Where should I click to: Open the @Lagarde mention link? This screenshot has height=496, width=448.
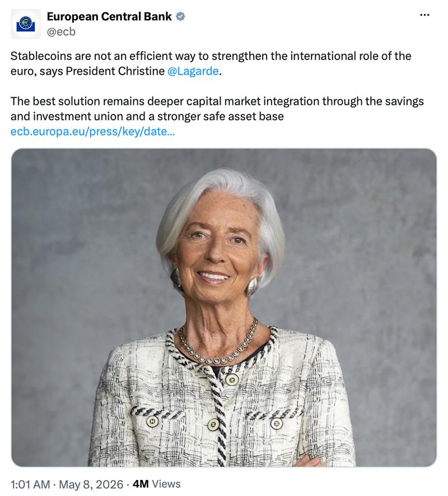(193, 71)
